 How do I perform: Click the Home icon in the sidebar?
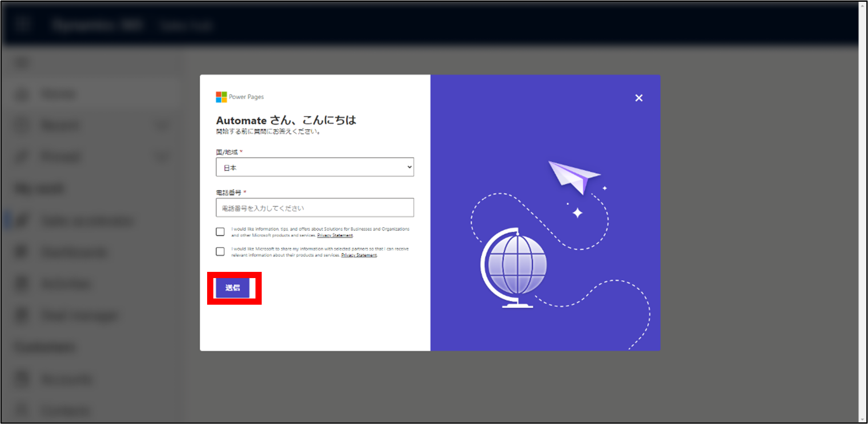point(22,94)
